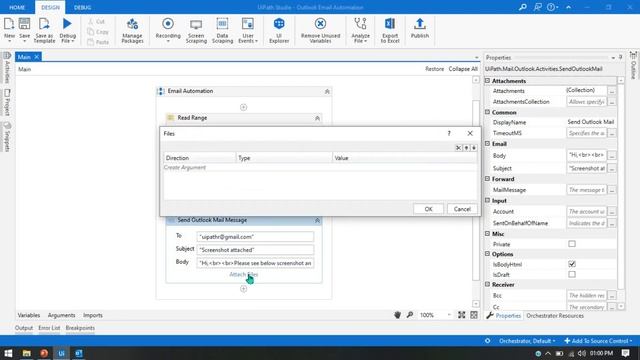Image resolution: width=640 pixels, height=360 pixels.
Task: Click the Publish icon
Action: click(x=420, y=24)
